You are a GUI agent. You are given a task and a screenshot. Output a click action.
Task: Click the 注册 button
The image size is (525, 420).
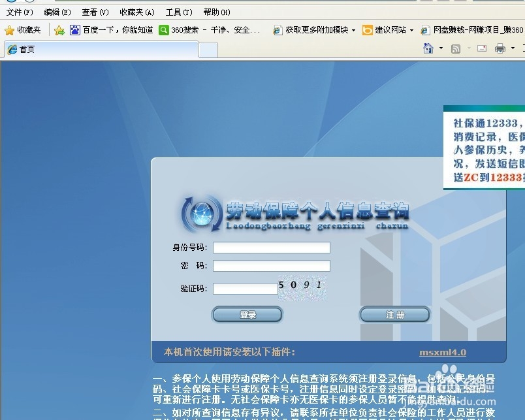(x=395, y=314)
